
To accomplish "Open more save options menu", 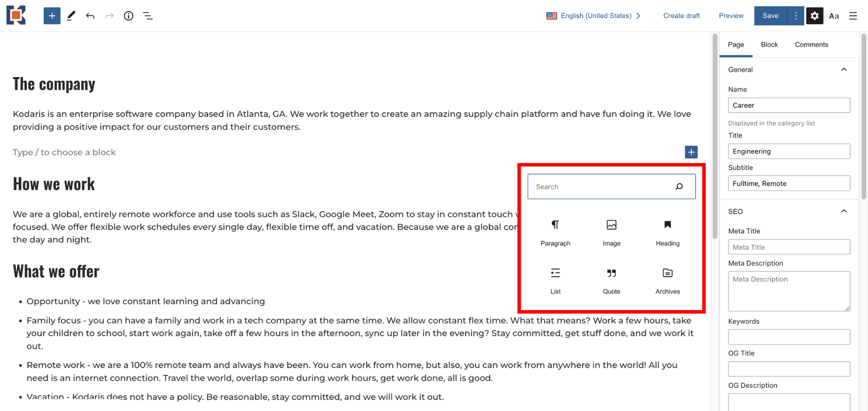I will pos(795,16).
